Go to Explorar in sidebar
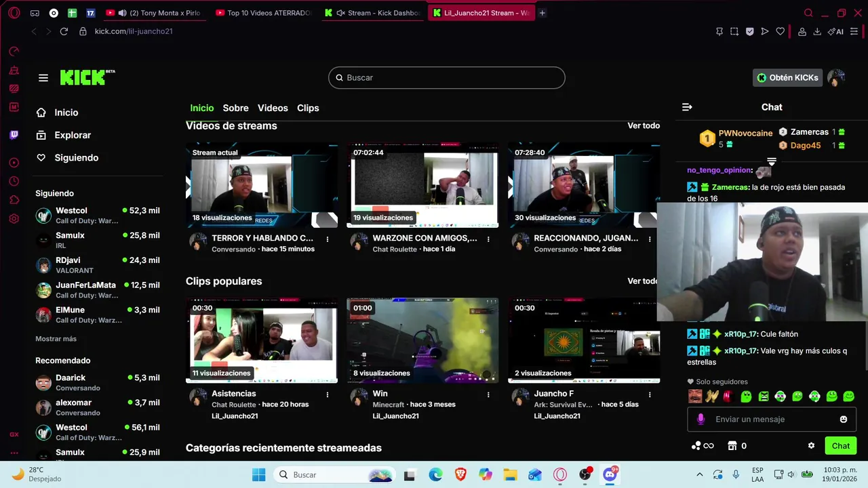Viewport: 868px width, 488px height. tap(73, 136)
